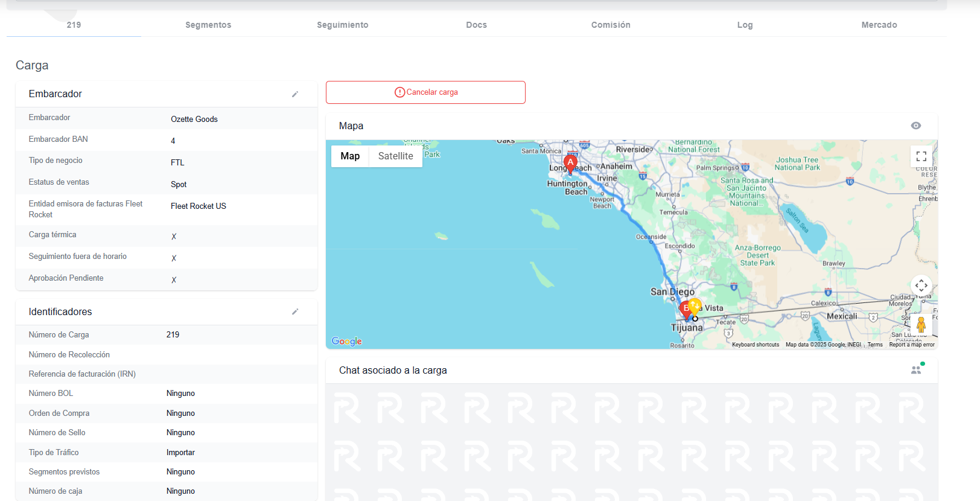Click the Número BOL label
Image resolution: width=980 pixels, height=501 pixels.
click(51, 394)
